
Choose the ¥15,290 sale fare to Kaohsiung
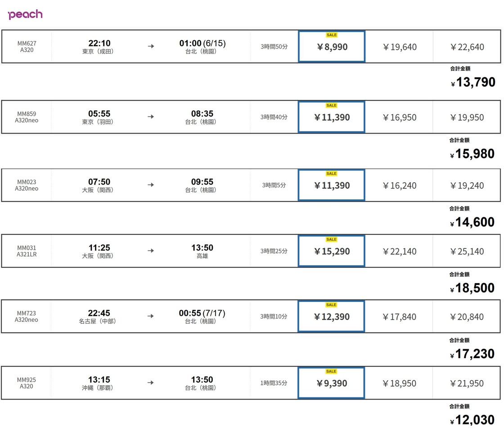coord(332,252)
